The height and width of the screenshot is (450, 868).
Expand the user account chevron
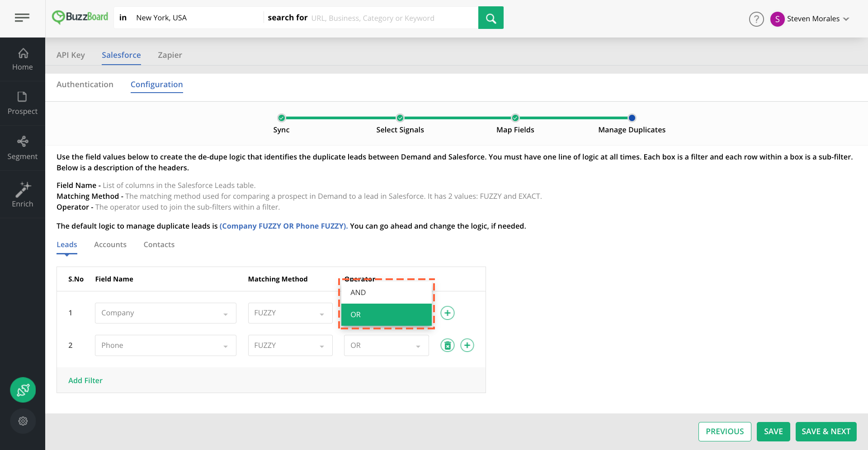click(x=846, y=19)
